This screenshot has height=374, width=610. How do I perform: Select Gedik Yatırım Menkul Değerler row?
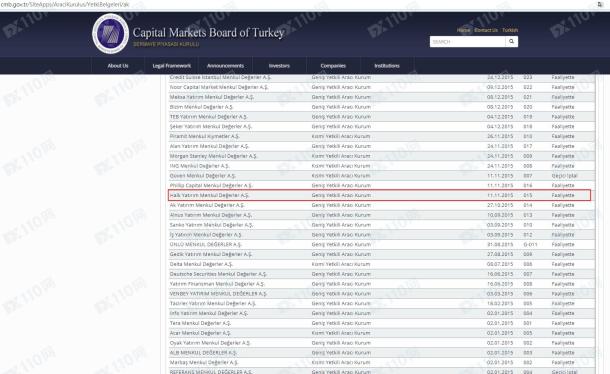(382, 254)
